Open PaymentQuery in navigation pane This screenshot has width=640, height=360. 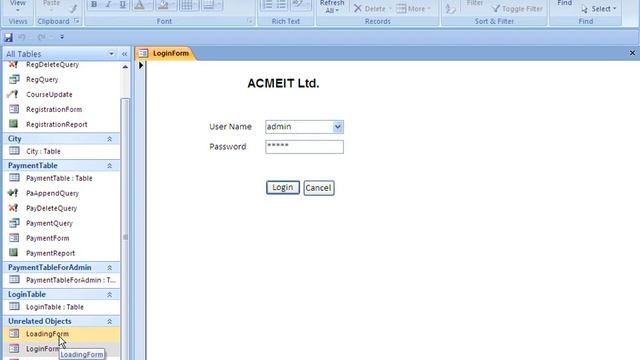pos(49,223)
